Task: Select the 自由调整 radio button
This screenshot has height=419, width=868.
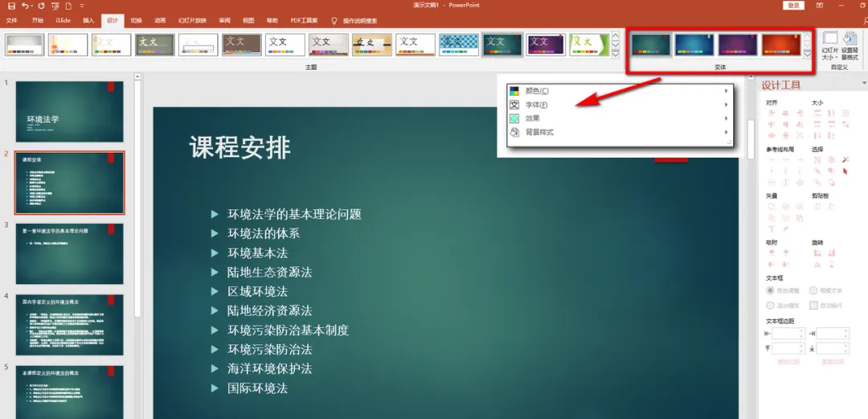Action: click(x=770, y=290)
